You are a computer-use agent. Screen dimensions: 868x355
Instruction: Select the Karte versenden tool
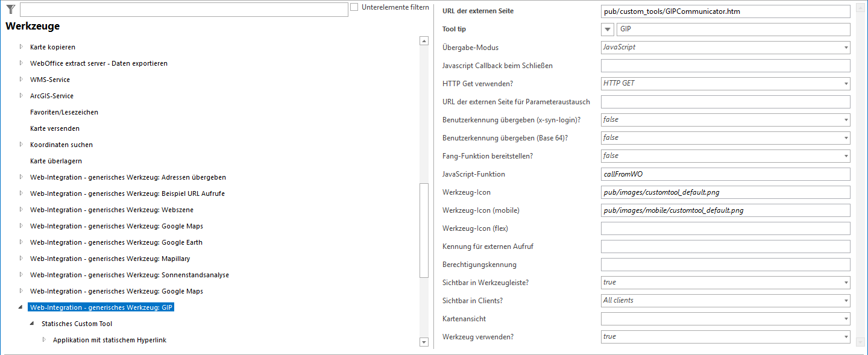pos(55,128)
